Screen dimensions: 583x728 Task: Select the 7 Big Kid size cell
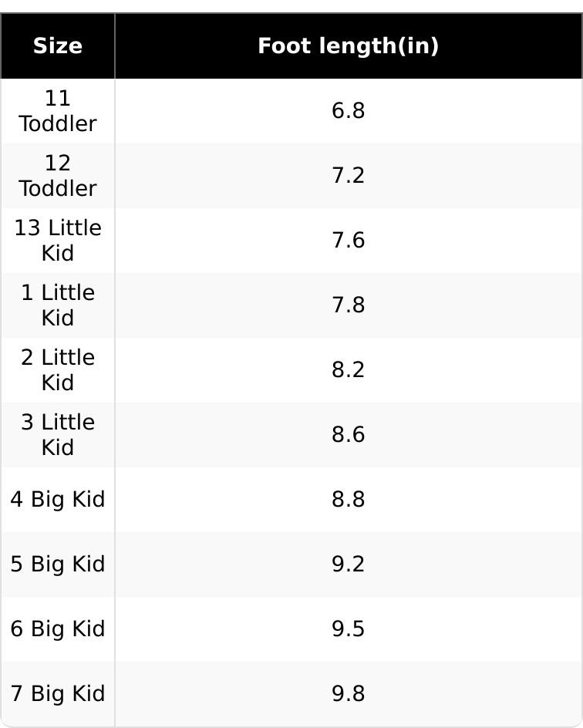tap(58, 694)
